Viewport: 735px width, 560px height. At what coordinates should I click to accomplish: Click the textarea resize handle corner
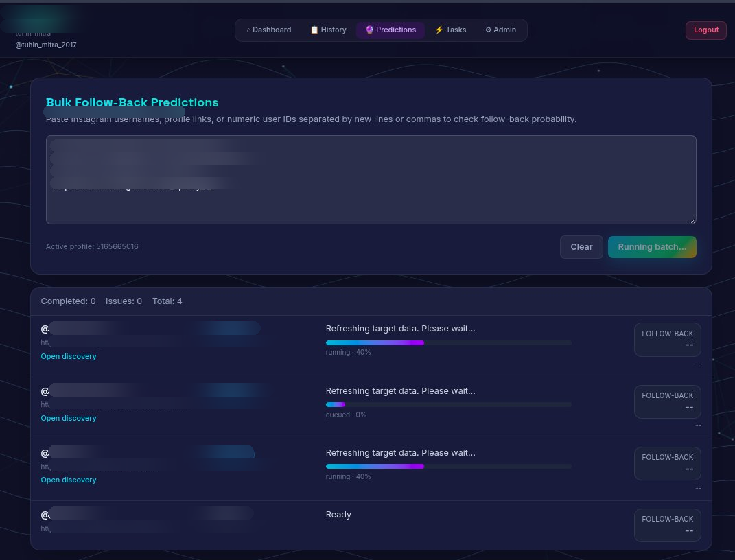point(692,220)
